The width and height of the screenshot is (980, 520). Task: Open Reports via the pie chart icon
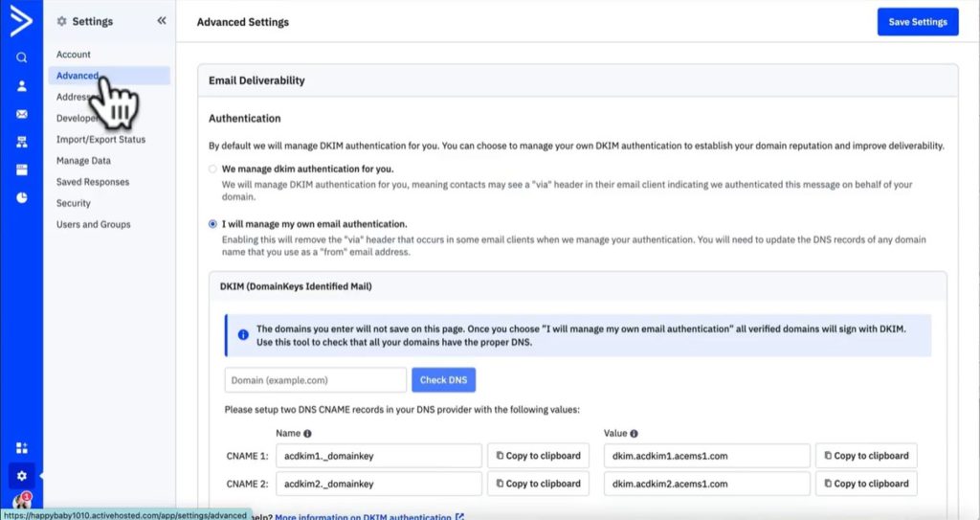pyautogui.click(x=21, y=197)
